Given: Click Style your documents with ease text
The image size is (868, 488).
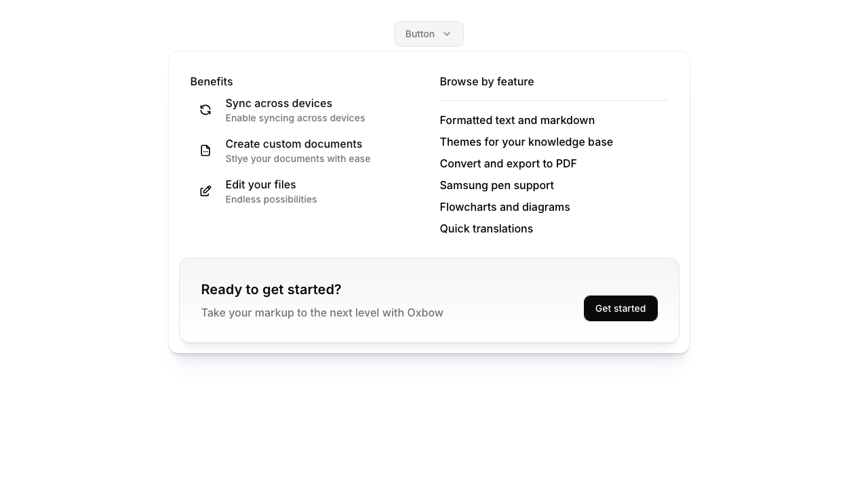Looking at the screenshot, I should point(298,159).
